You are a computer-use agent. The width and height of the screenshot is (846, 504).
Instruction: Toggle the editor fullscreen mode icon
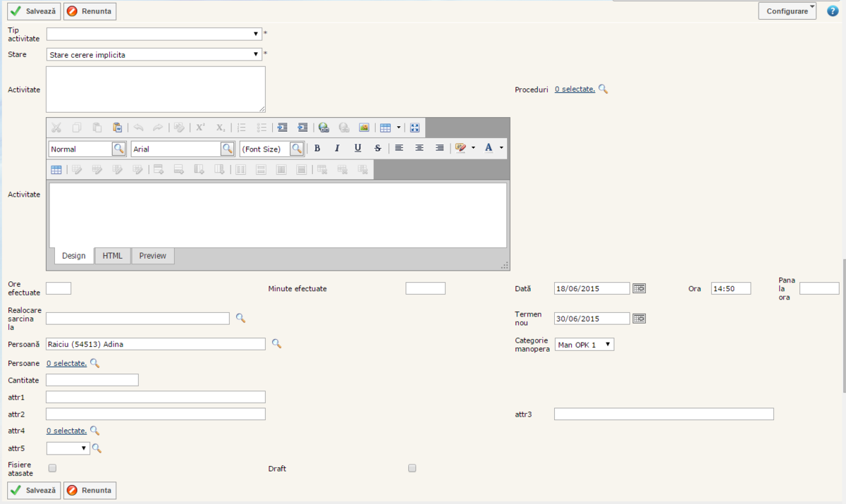[x=415, y=128]
